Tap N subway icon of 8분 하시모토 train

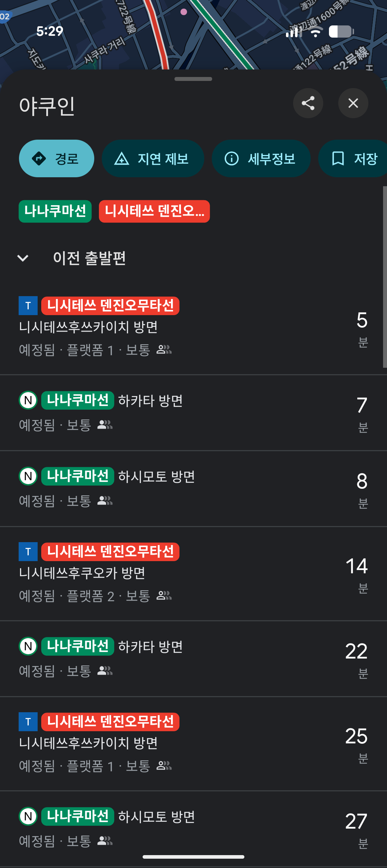click(x=28, y=476)
